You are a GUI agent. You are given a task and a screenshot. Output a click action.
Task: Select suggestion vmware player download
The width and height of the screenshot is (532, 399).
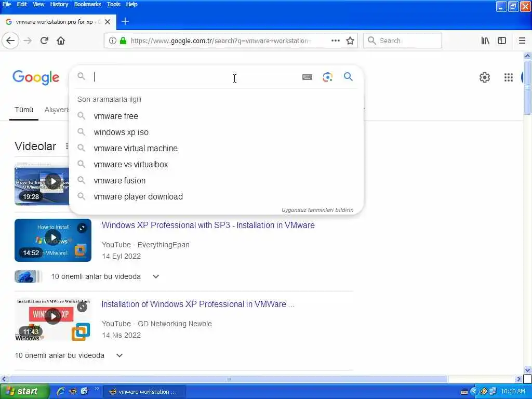(x=216, y=197)
